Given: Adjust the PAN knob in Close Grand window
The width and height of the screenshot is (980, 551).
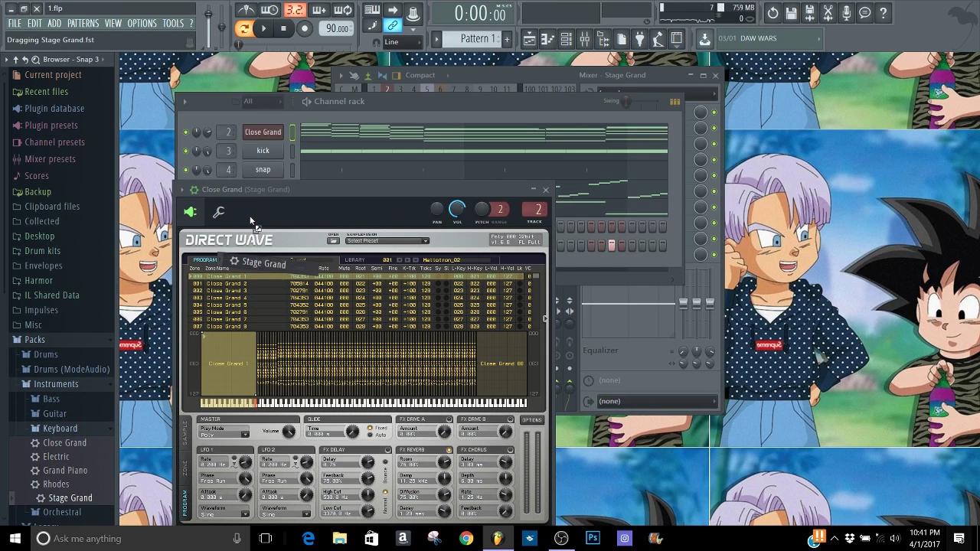Looking at the screenshot, I should click(x=436, y=209).
